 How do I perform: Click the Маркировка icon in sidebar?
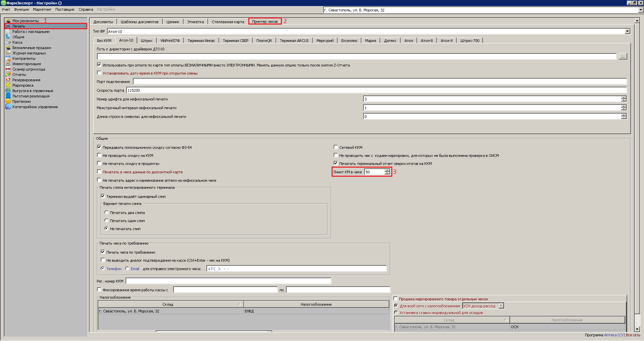pyautogui.click(x=8, y=85)
